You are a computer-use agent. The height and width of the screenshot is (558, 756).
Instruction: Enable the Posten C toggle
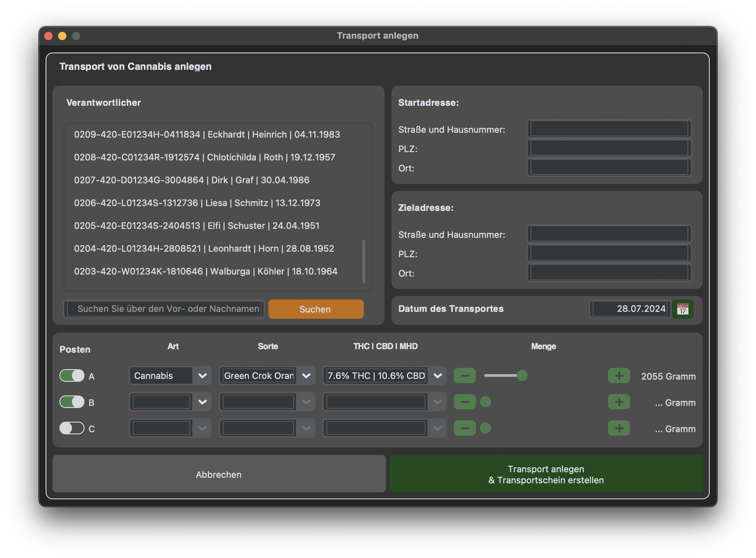(x=72, y=428)
